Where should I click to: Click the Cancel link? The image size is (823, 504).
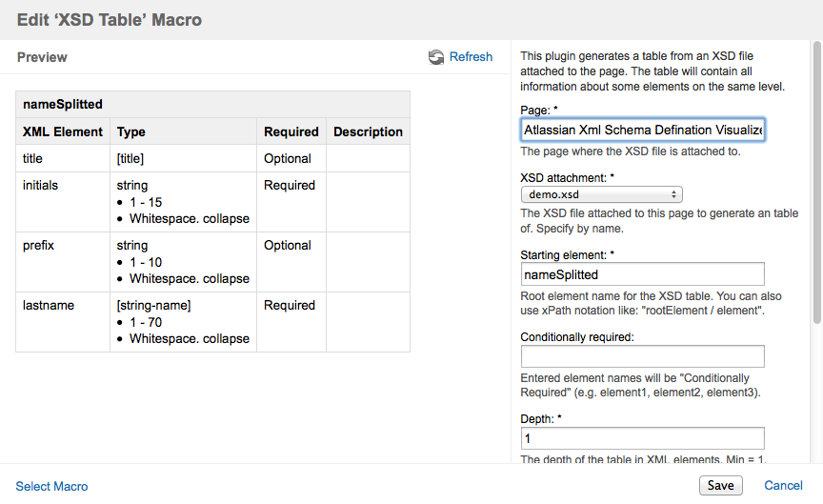tap(784, 486)
